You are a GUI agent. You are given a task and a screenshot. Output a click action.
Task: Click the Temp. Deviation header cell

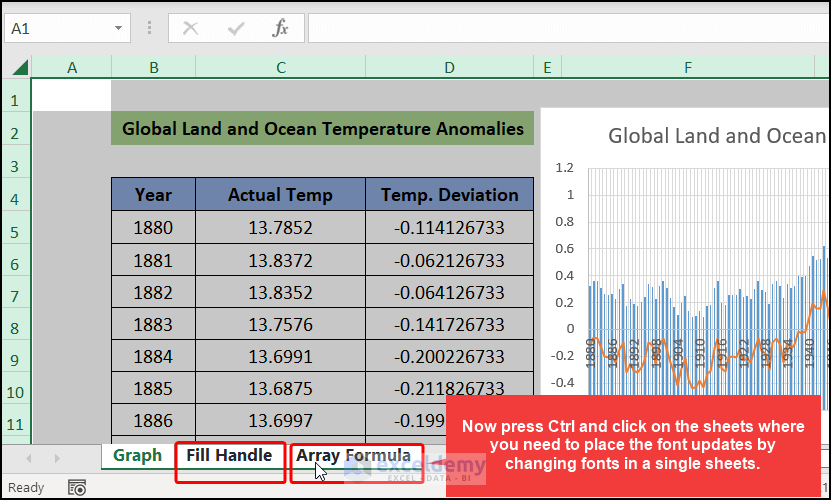pyautogui.click(x=449, y=195)
